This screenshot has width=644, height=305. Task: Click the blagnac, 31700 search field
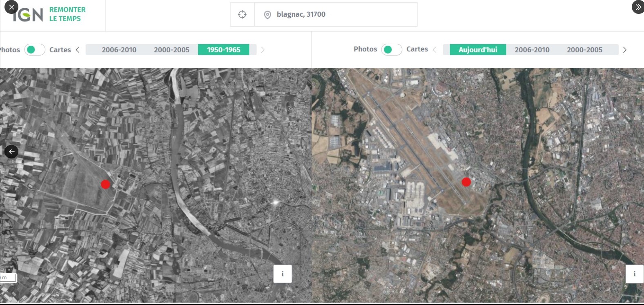tap(343, 15)
